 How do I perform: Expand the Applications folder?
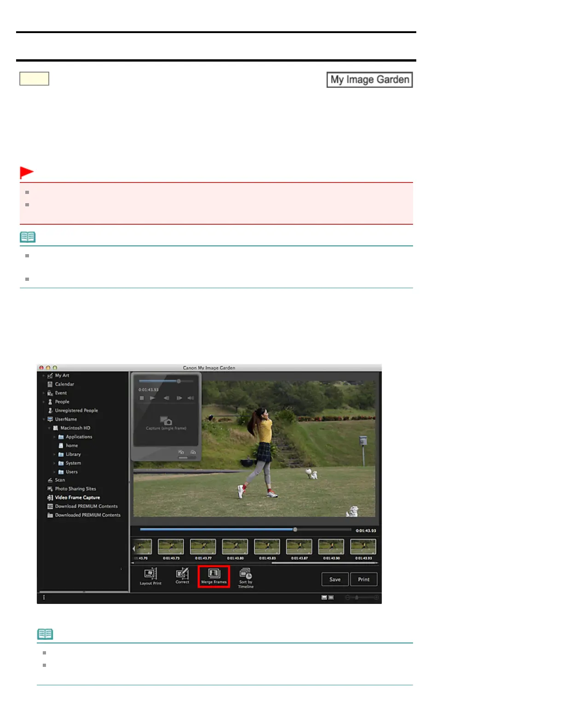(x=55, y=437)
